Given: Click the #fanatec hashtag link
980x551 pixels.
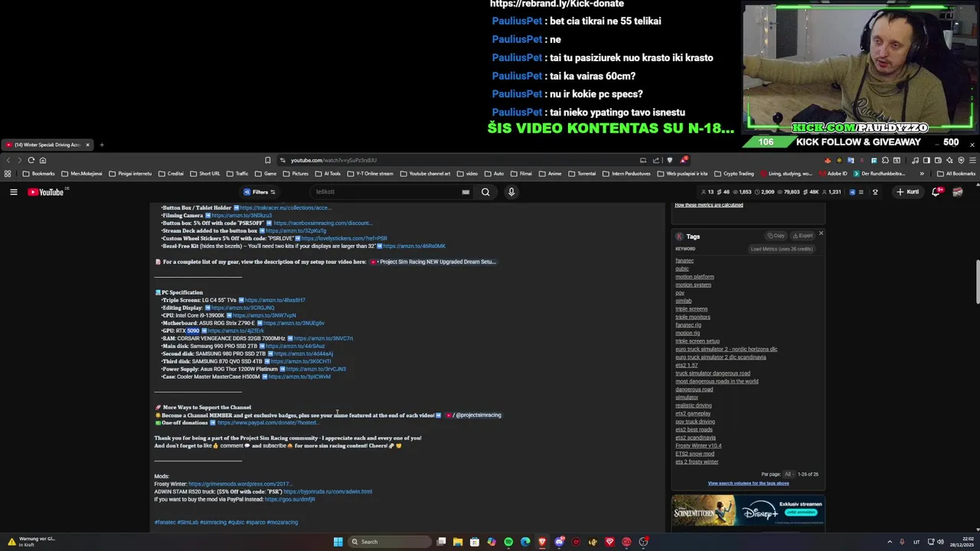Looking at the screenshot, I should click(164, 522).
